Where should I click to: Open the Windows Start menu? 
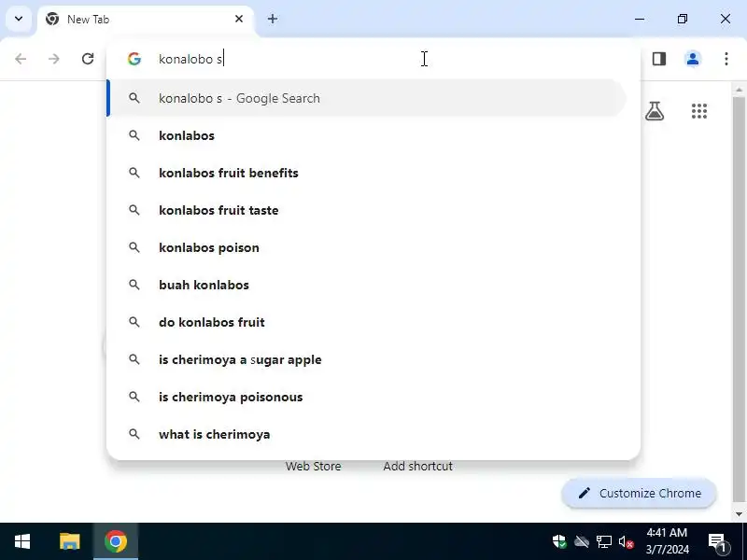coord(22,541)
